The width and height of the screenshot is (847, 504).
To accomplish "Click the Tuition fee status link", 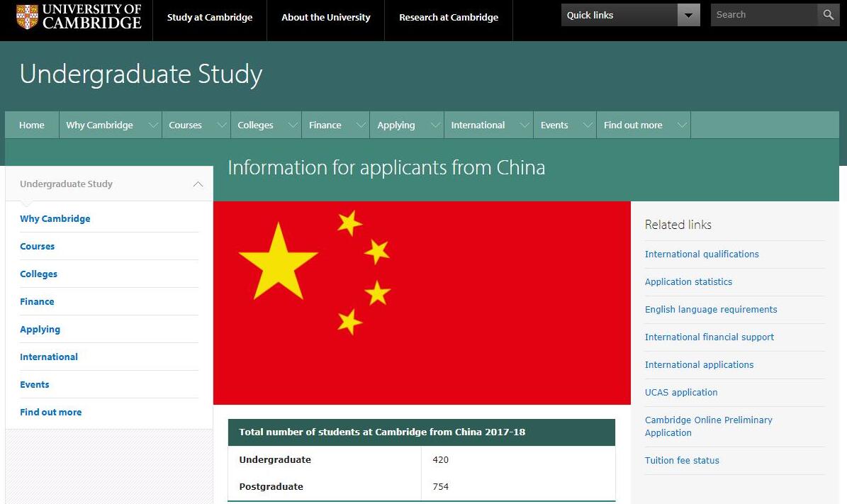I will pos(681,460).
